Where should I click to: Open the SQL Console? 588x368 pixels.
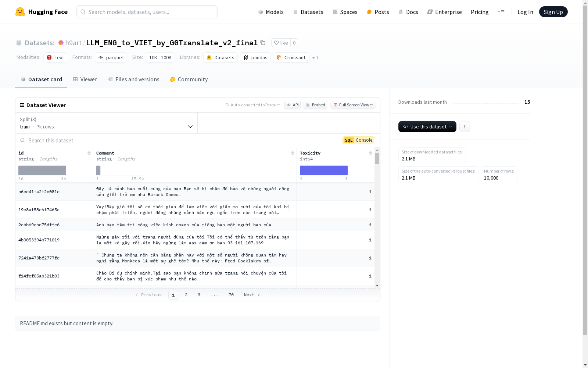point(358,140)
